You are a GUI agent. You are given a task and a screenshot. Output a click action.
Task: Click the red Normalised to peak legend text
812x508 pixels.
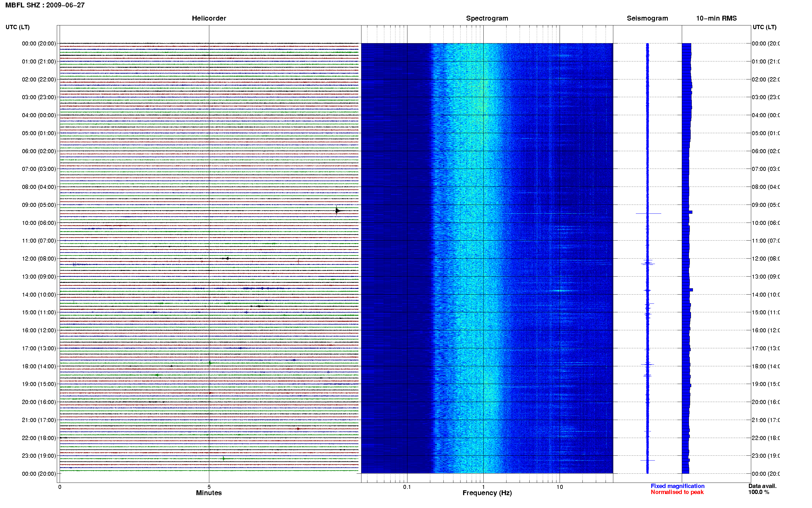coord(677,492)
